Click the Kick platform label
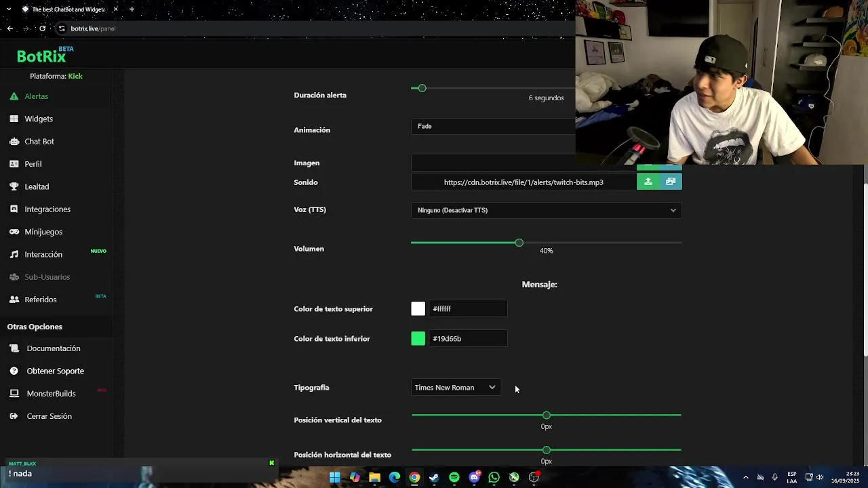The height and width of the screenshot is (488, 868). 75,76
